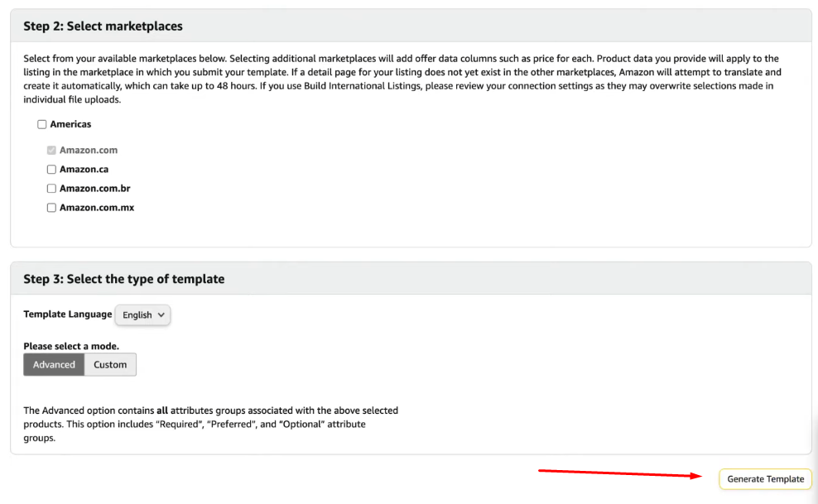
Task: Click the Amazon.com.br label text
Action: (95, 188)
